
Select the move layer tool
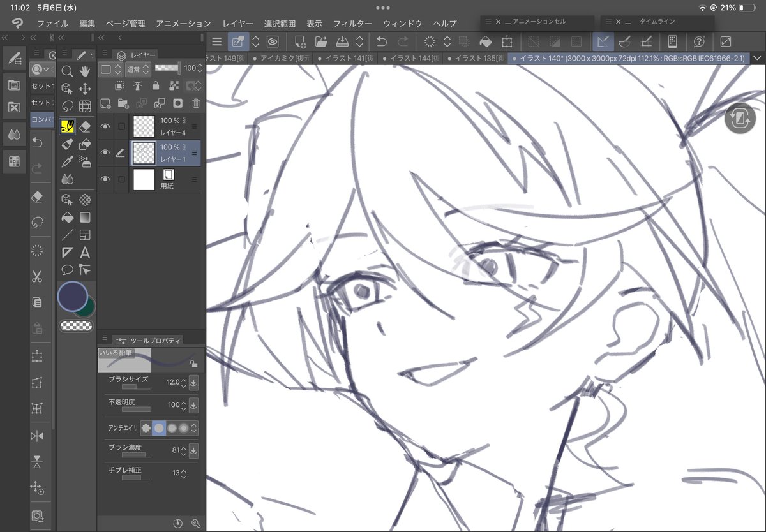pos(85,89)
